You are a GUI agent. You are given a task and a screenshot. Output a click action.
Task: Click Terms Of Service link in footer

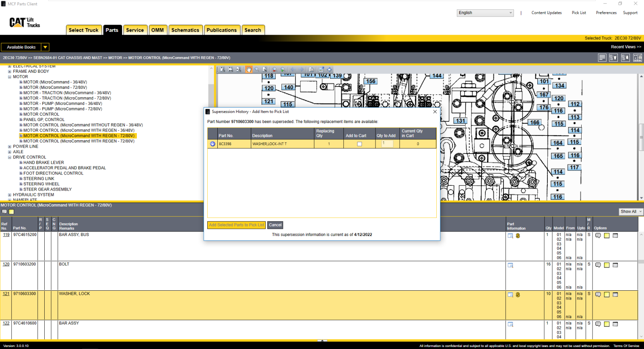click(626, 346)
